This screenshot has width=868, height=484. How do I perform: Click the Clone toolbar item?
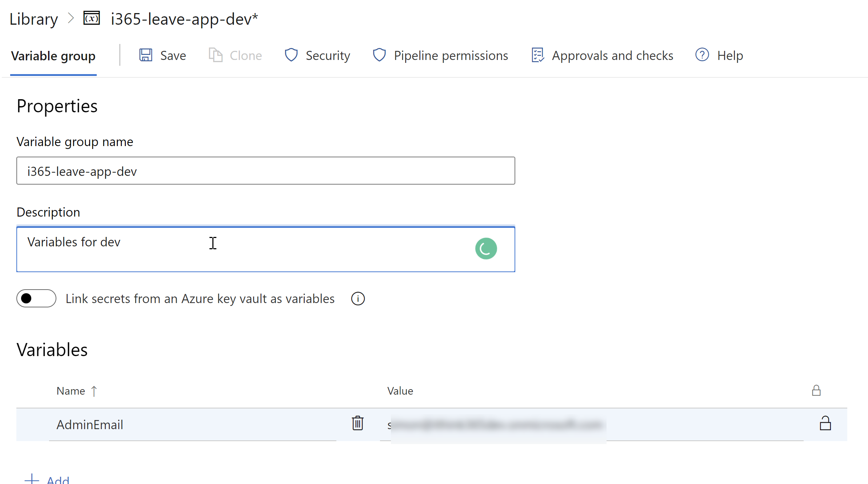(x=236, y=56)
